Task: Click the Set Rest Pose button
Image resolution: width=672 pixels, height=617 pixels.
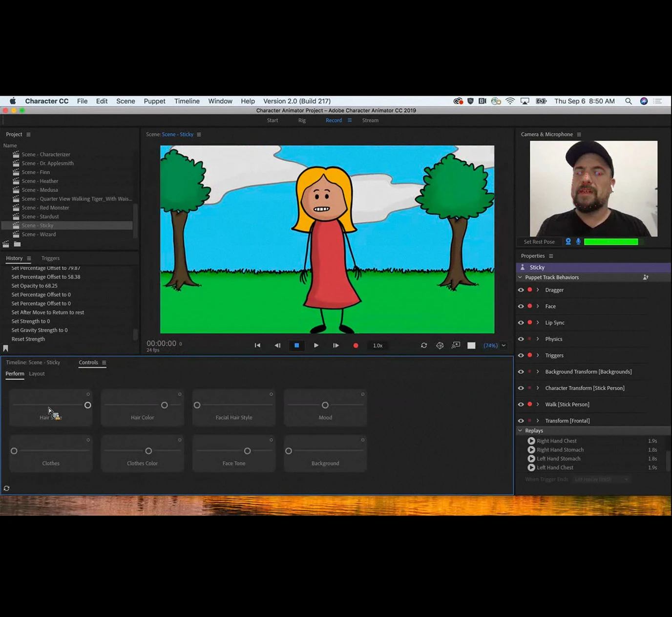Action: [x=539, y=242]
